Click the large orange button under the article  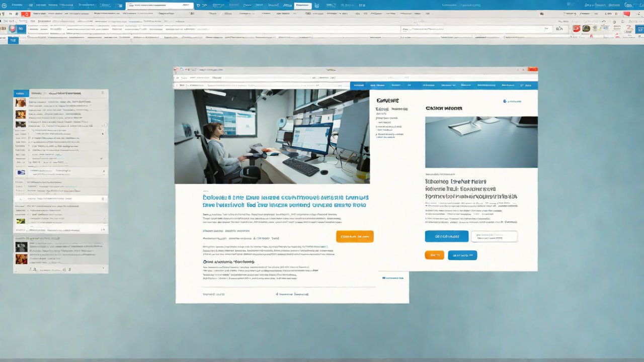355,236
